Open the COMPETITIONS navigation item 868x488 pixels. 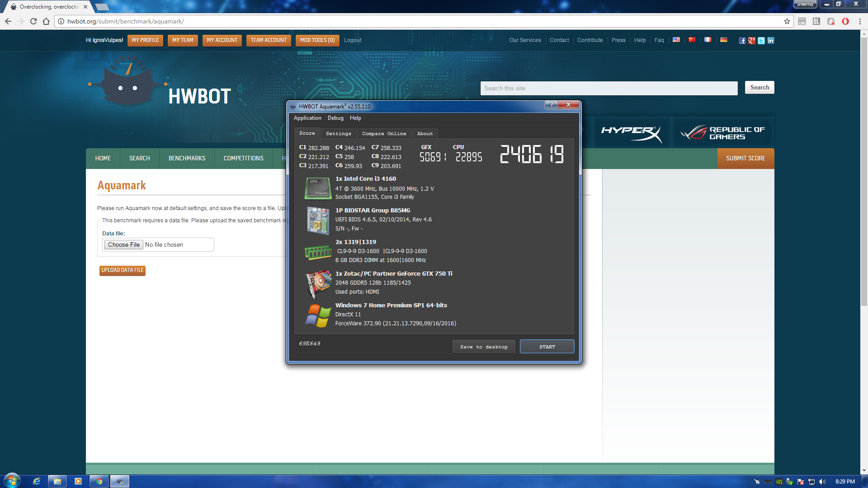(x=244, y=159)
